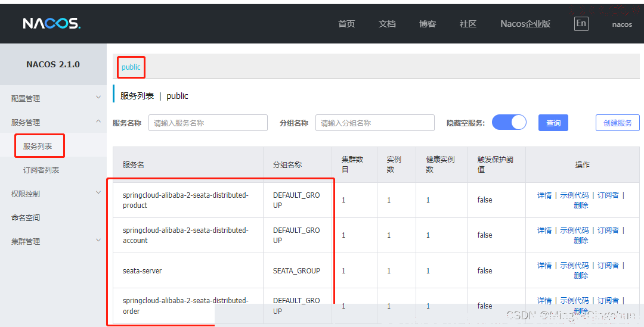The image size is (644, 327).
Task: Open 详情 for the distributed-product service
Action: click(x=544, y=195)
